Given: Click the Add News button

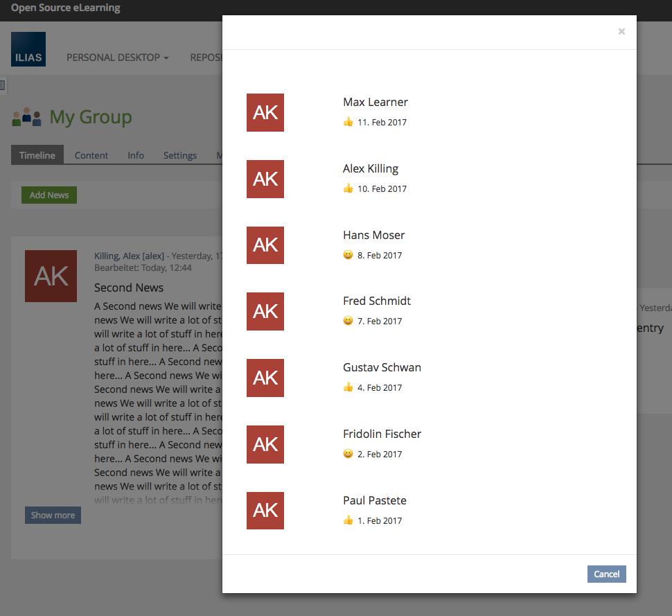Looking at the screenshot, I should [49, 195].
